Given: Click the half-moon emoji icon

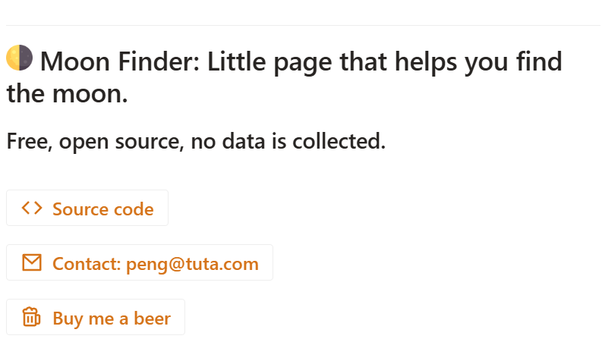Looking at the screenshot, I should (19, 58).
